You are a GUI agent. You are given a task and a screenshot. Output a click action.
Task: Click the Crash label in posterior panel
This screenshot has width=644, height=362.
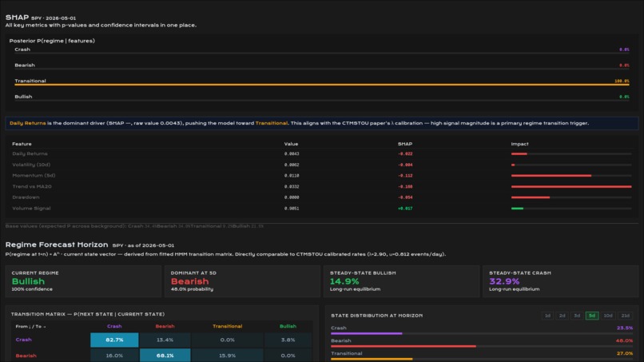click(22, 50)
